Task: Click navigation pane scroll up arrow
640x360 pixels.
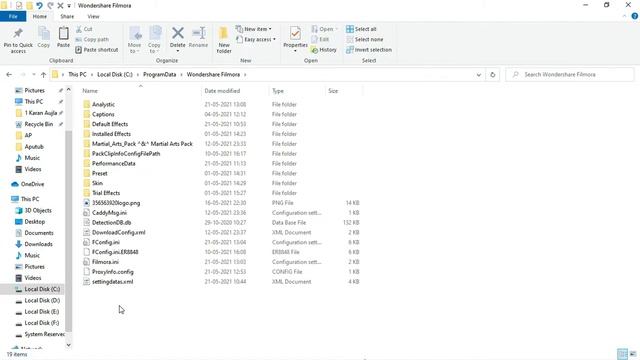Action: [69, 89]
